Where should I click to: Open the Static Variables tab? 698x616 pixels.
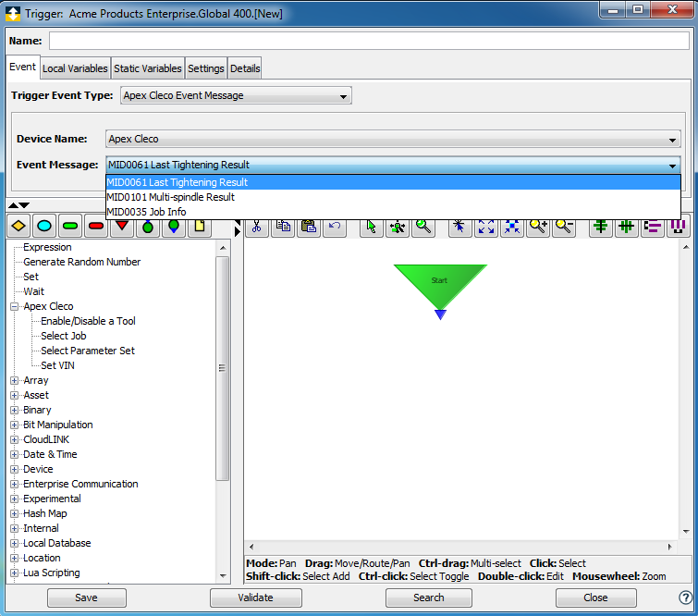(x=147, y=68)
